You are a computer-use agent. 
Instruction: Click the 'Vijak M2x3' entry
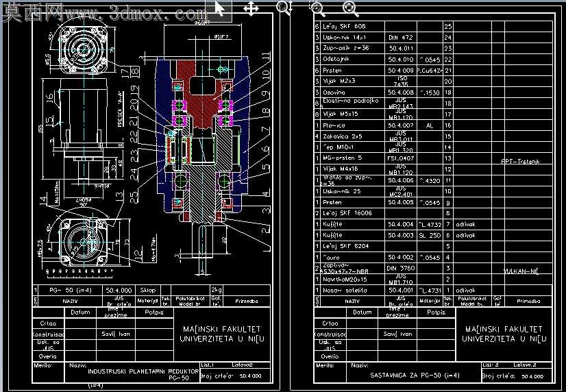click(339, 81)
